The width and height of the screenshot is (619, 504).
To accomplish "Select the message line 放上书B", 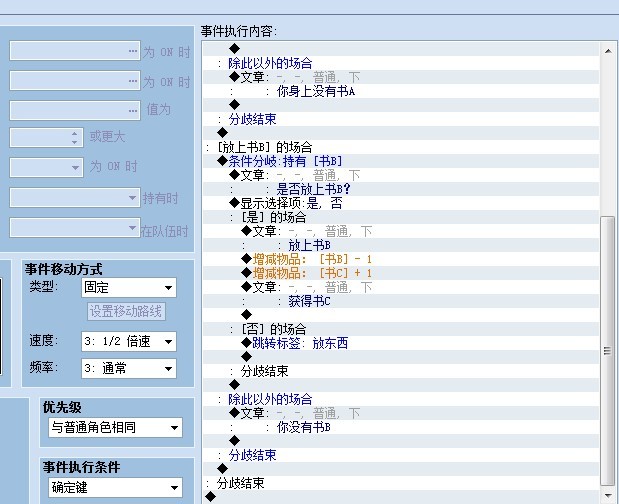I will pyautogui.click(x=401, y=245).
